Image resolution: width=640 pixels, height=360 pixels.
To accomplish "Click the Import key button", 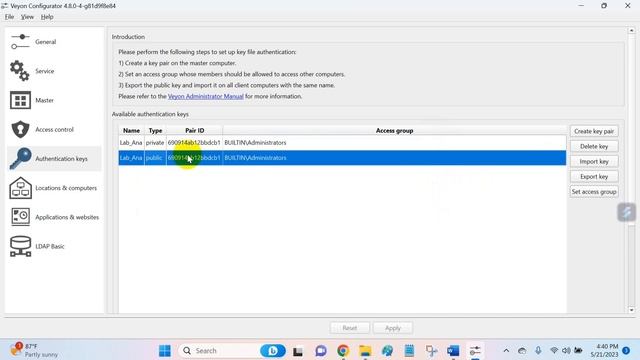I will point(594,161).
